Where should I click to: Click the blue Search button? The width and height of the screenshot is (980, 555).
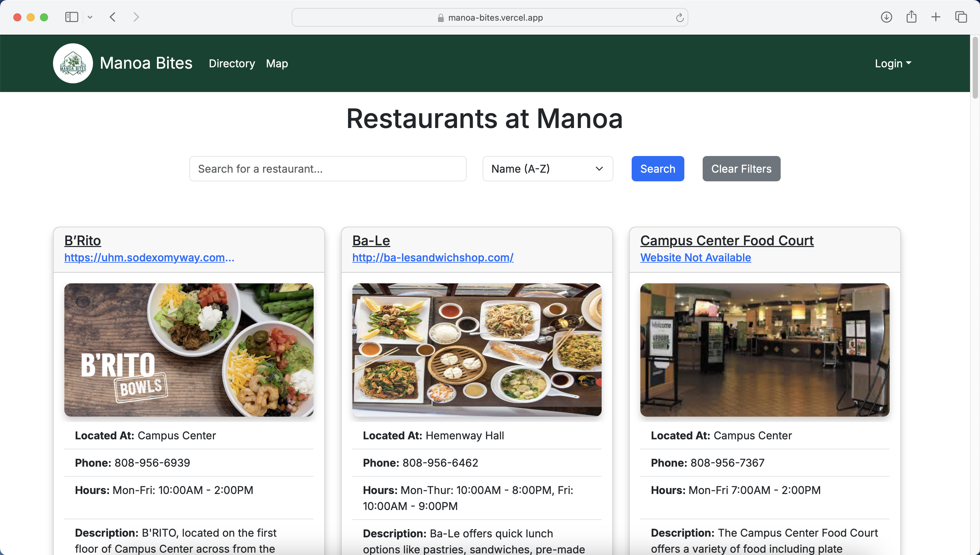[658, 168]
